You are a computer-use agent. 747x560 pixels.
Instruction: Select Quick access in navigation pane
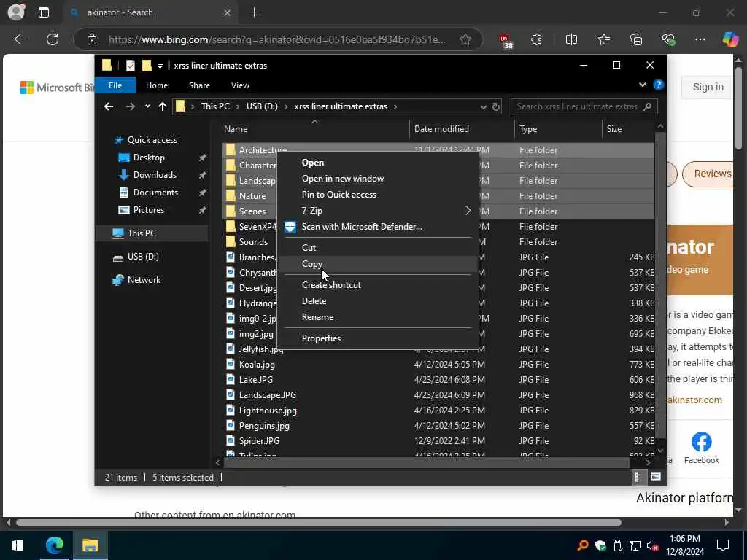(x=152, y=140)
